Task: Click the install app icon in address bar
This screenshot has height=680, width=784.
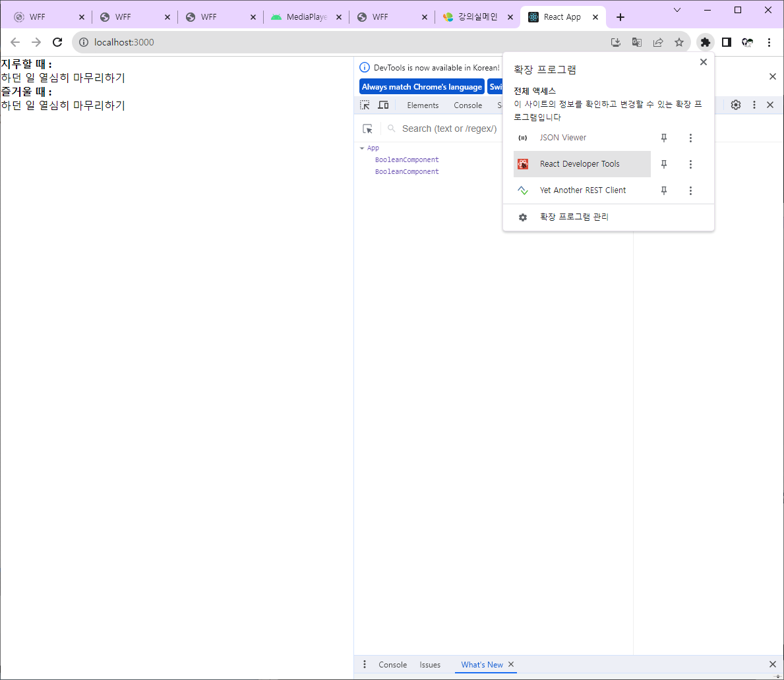Action: pyautogui.click(x=616, y=42)
